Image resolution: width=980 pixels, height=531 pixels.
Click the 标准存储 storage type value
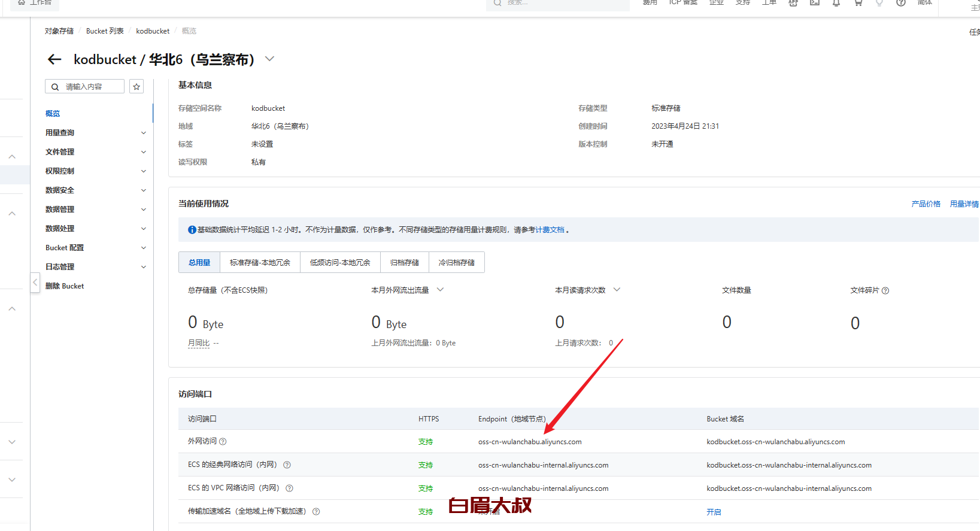tap(666, 108)
